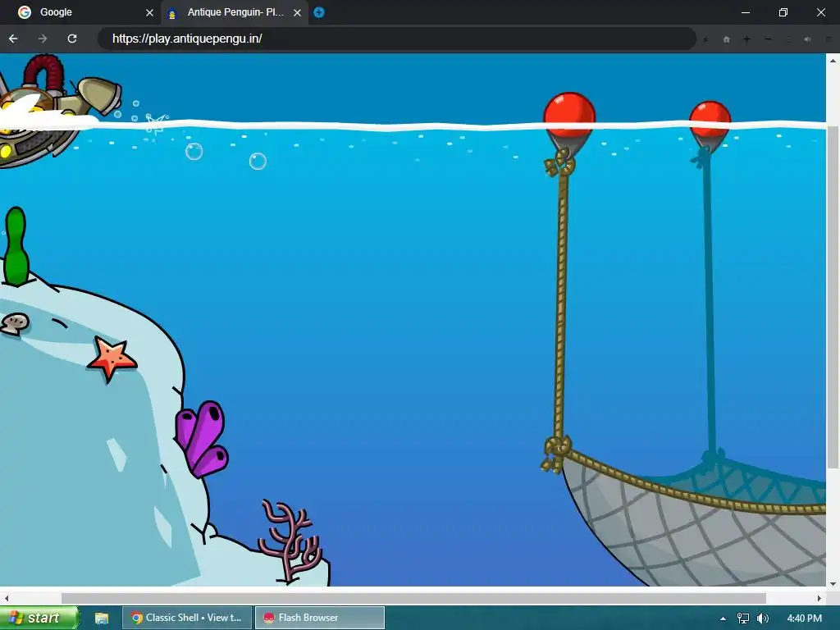Restore down the browser window

coord(783,12)
